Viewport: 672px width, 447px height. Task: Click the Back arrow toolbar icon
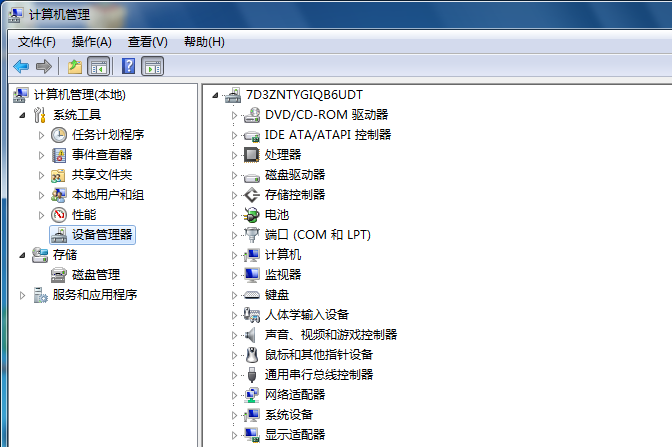[x=21, y=66]
